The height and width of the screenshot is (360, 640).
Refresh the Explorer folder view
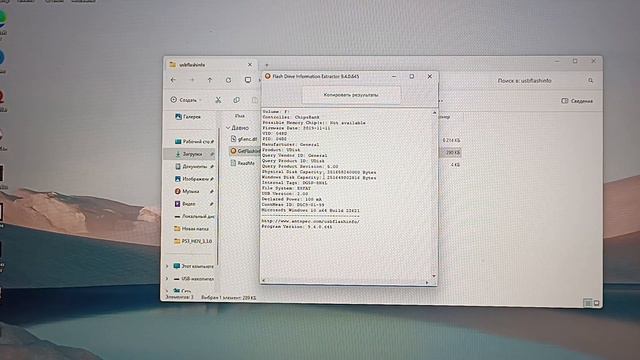(x=229, y=80)
